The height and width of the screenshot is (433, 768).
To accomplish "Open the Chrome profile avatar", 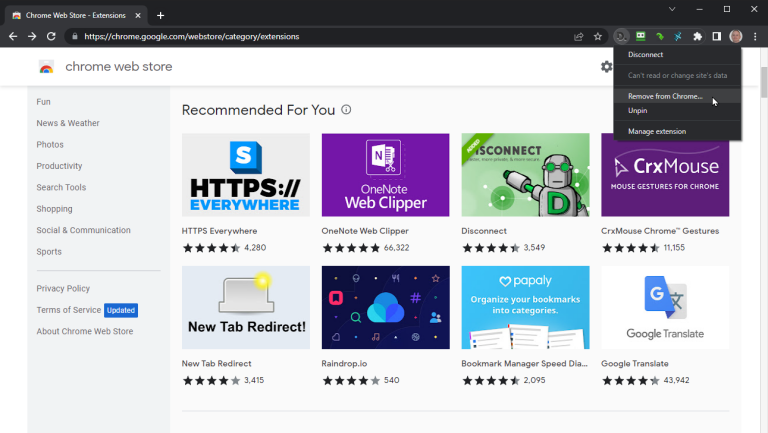I will (x=736, y=36).
